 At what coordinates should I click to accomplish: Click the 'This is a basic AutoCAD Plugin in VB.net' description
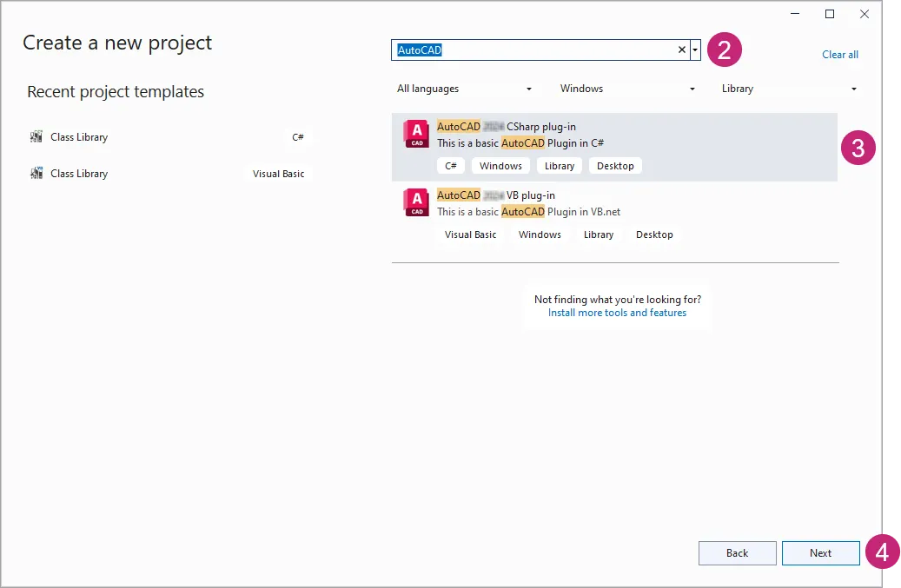tap(528, 212)
